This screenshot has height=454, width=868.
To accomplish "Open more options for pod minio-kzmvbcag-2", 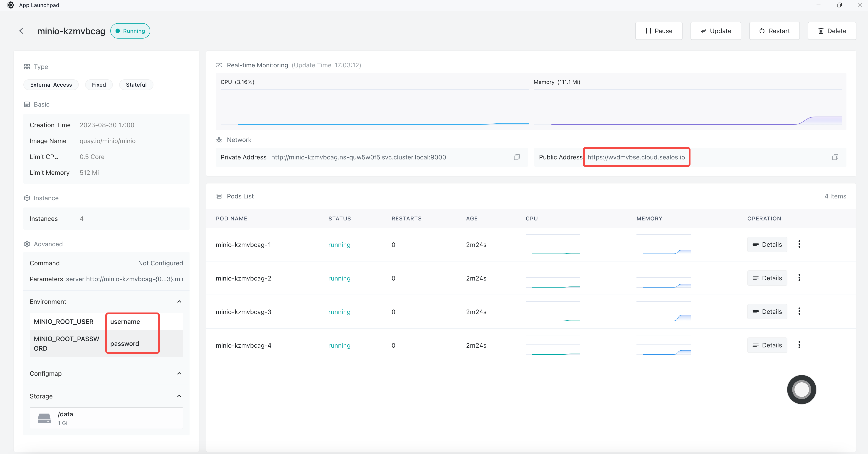I will pyautogui.click(x=799, y=278).
